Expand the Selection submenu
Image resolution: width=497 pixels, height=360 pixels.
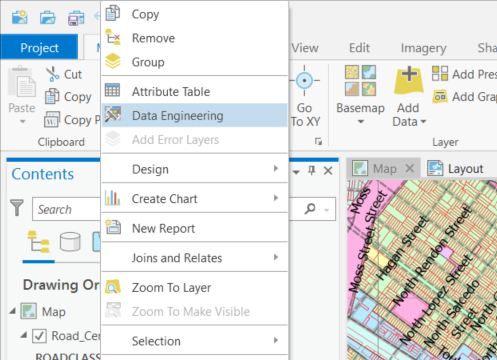click(195, 341)
